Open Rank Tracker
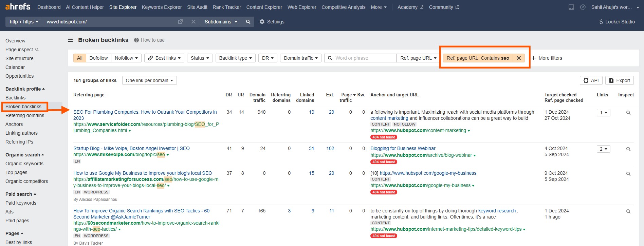 pos(227,7)
